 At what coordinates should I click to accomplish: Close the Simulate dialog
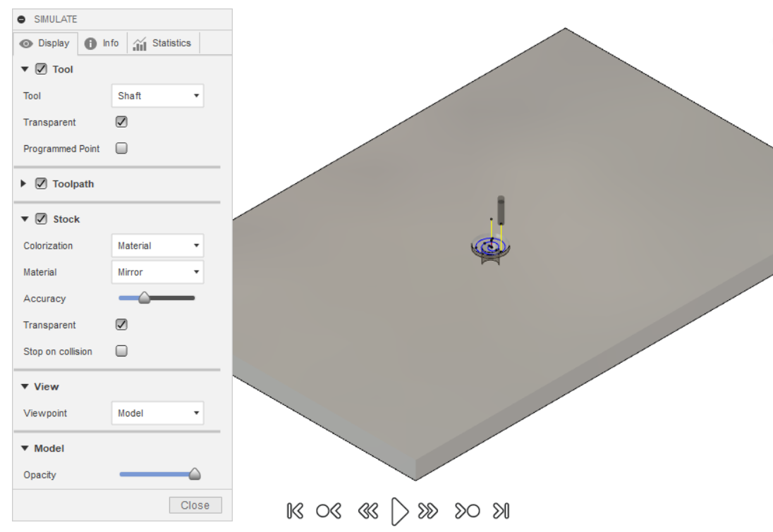[195, 505]
